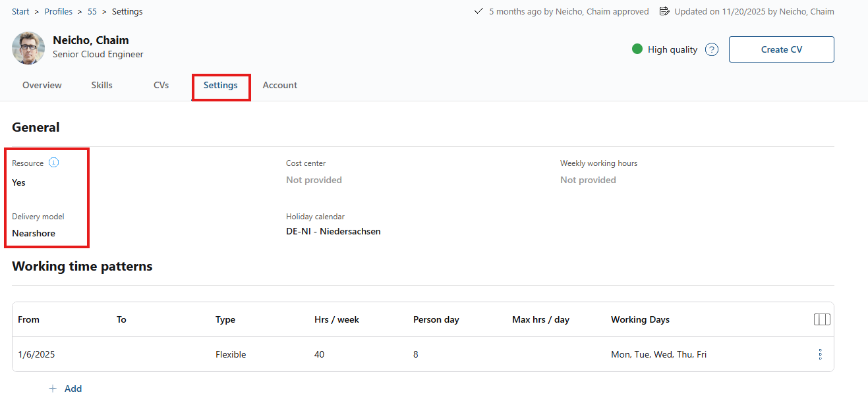This screenshot has width=868, height=403.
Task: Click the Working time patterns heading
Action: (82, 266)
